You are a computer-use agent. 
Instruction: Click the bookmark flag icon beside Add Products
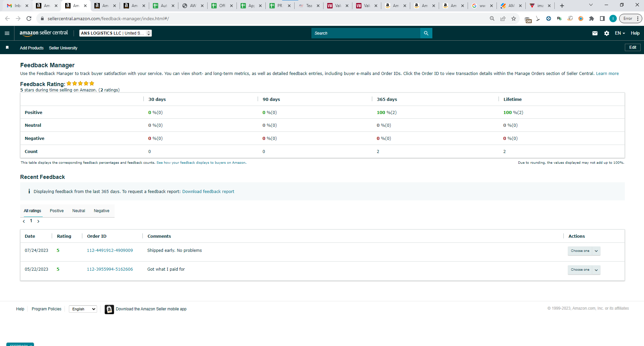click(x=7, y=48)
